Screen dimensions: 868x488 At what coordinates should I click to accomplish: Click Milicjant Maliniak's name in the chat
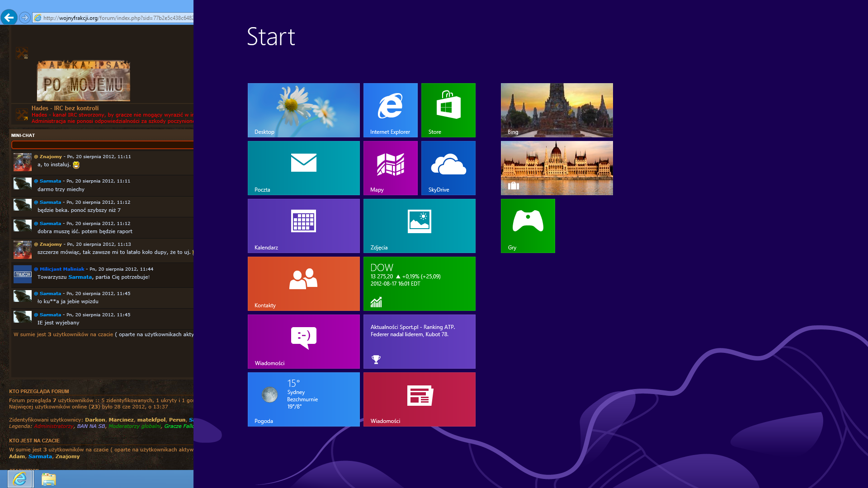(x=62, y=269)
